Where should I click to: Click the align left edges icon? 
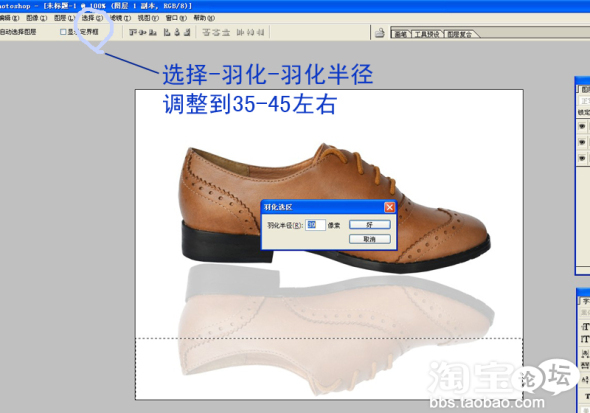click(x=167, y=32)
